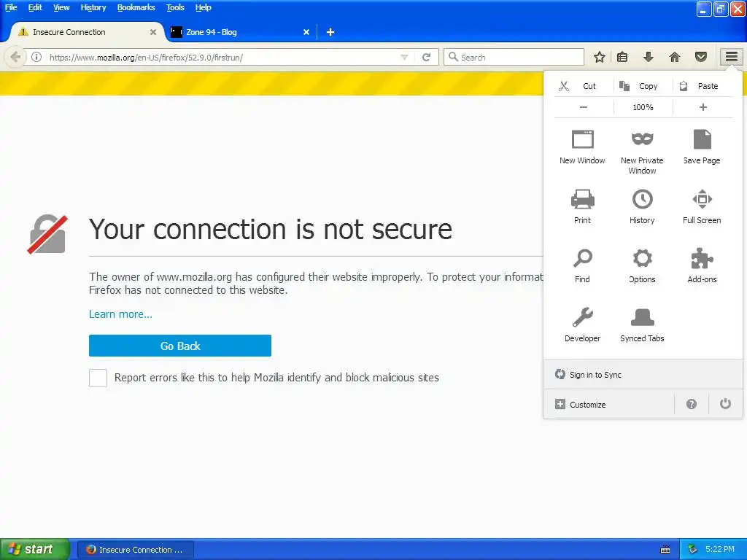
Task: Zoom out with the minus button
Action: [x=584, y=107]
